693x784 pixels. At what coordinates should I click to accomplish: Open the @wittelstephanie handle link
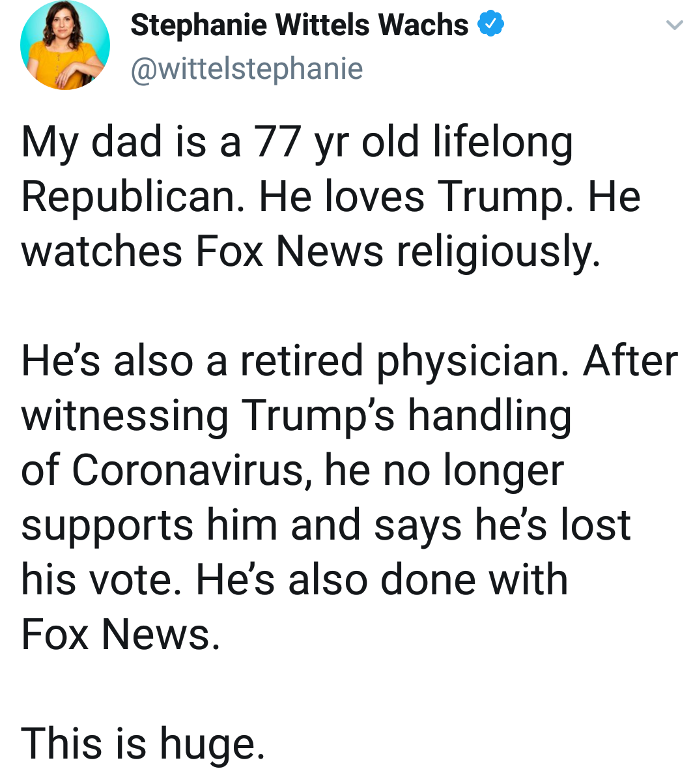click(247, 68)
